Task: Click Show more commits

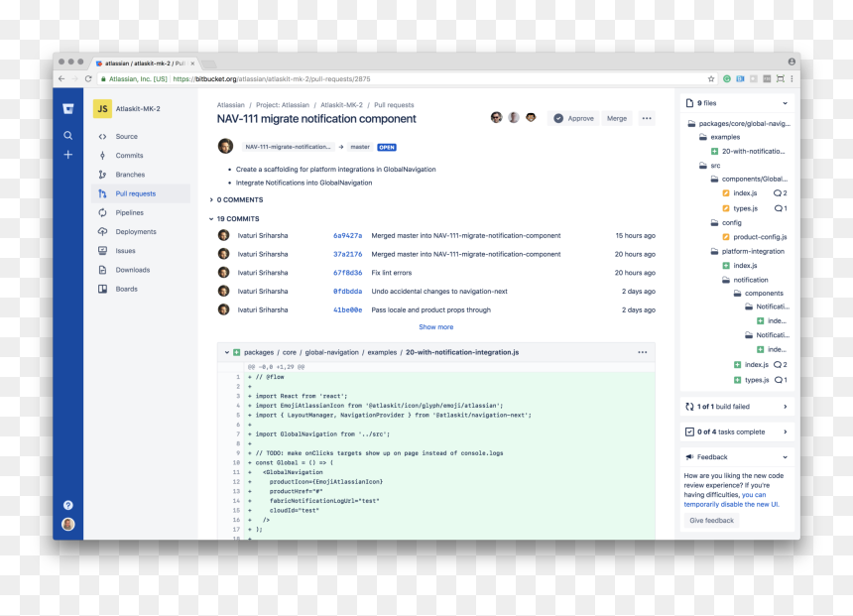Action: point(435,327)
